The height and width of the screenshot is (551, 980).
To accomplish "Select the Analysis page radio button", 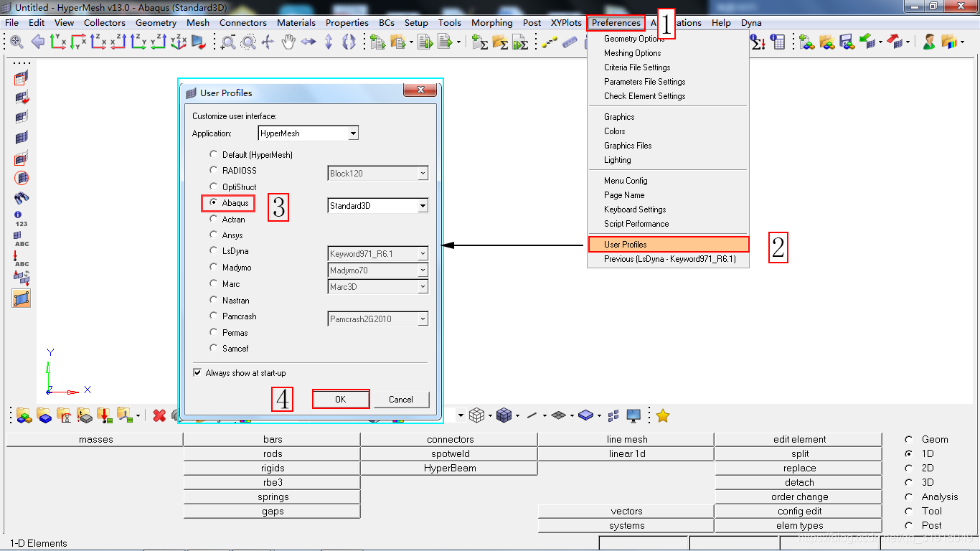I will 909,496.
